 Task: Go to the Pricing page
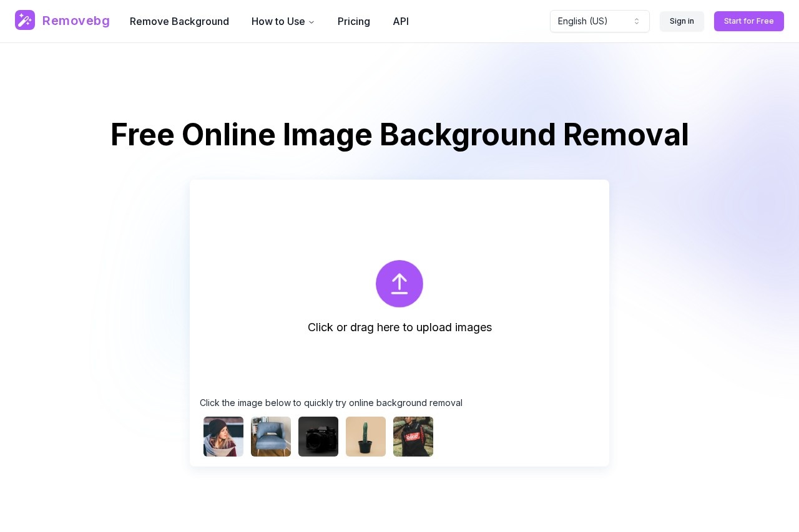(354, 21)
